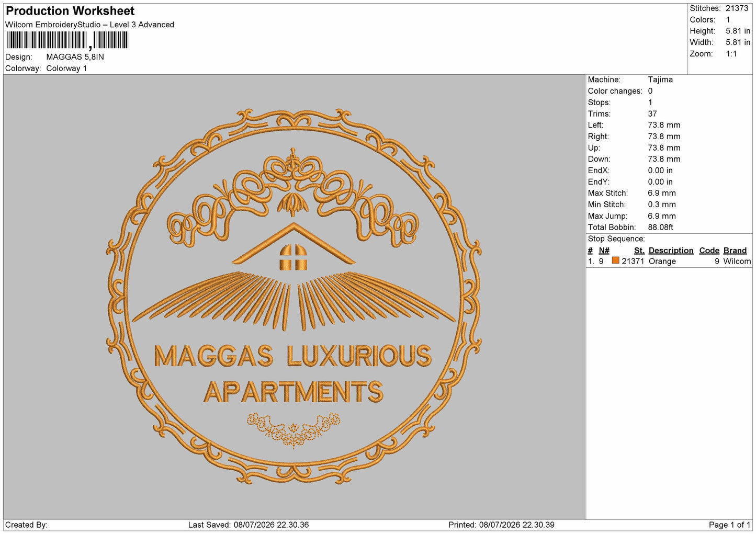Click the Colors count value
The height and width of the screenshot is (534, 756).
pyautogui.click(x=728, y=20)
